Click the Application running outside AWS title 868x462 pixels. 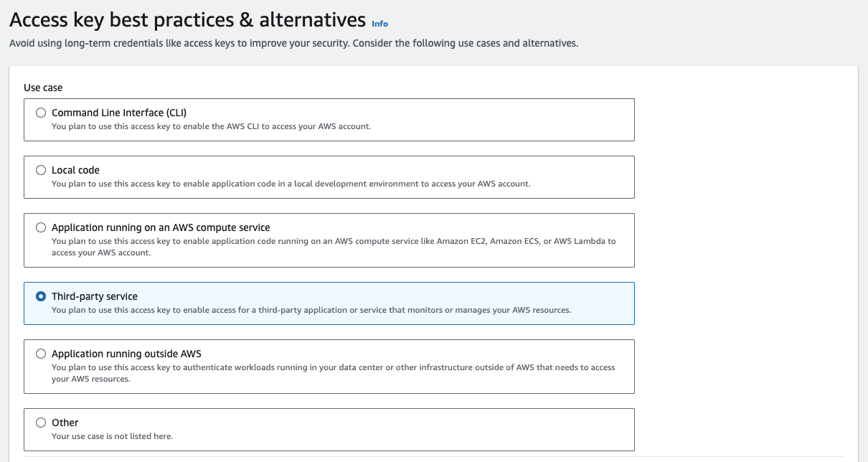pos(126,354)
